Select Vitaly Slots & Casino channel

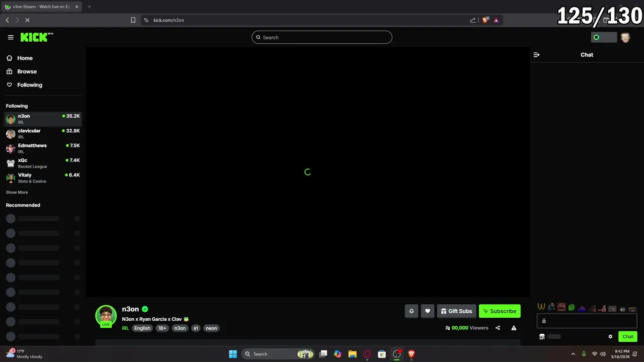point(43,177)
